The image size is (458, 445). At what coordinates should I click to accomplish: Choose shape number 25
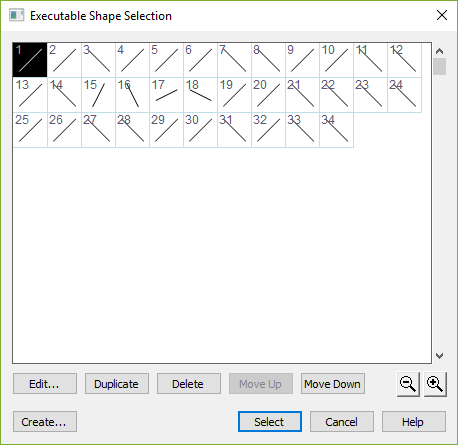30,130
